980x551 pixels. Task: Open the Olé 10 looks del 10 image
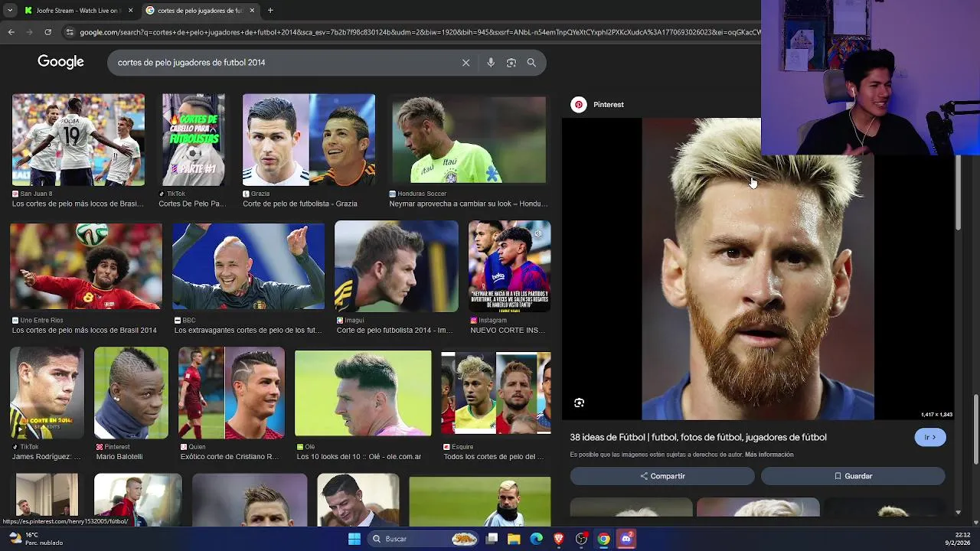[364, 393]
